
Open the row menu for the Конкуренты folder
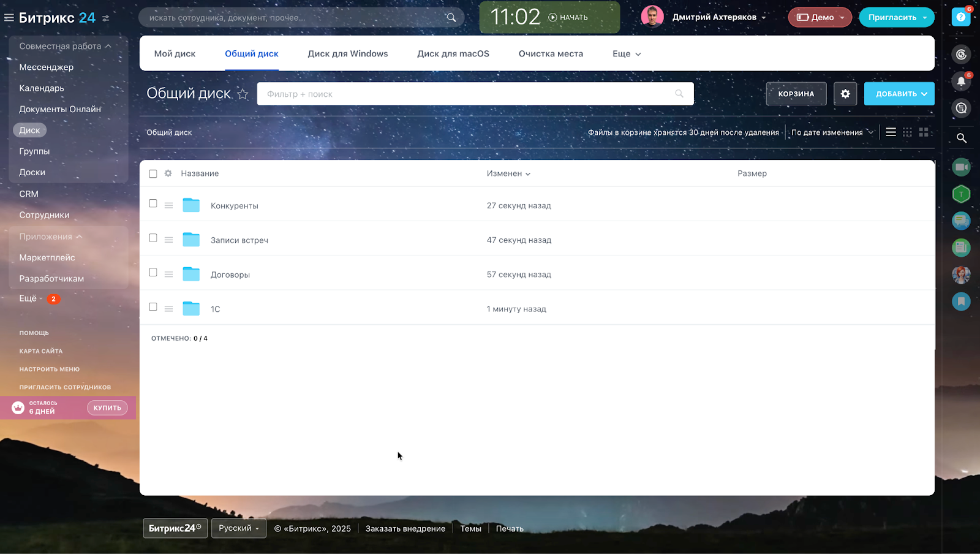(x=168, y=206)
